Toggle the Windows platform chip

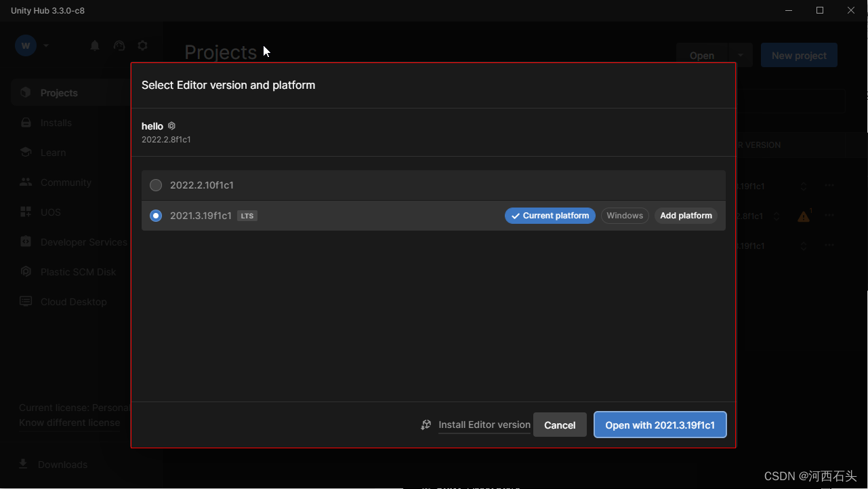[625, 216]
